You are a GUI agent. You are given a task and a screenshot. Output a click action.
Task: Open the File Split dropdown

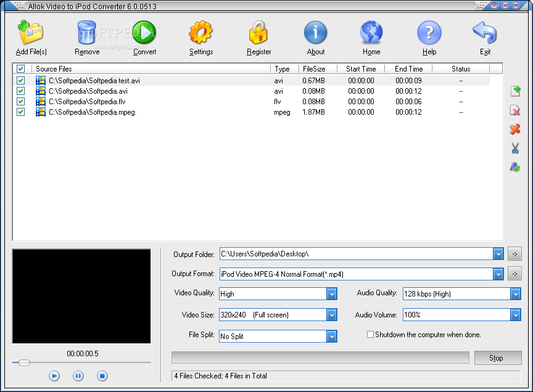point(331,337)
